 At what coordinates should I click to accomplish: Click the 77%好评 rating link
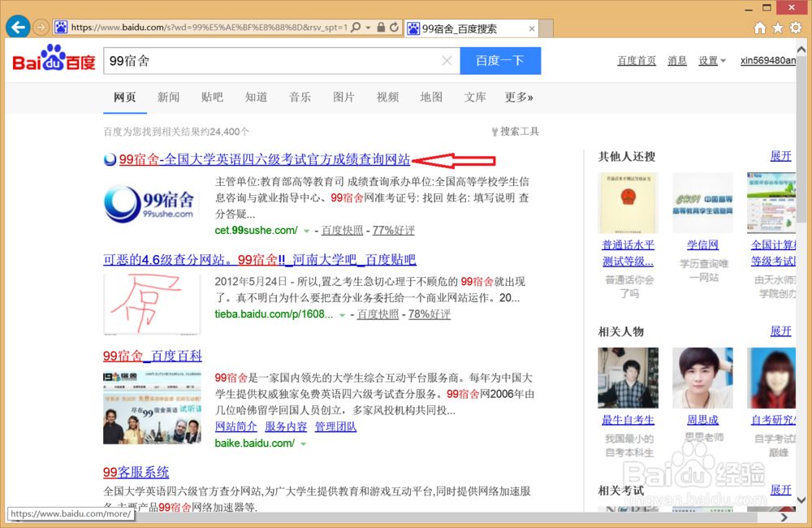[394, 230]
